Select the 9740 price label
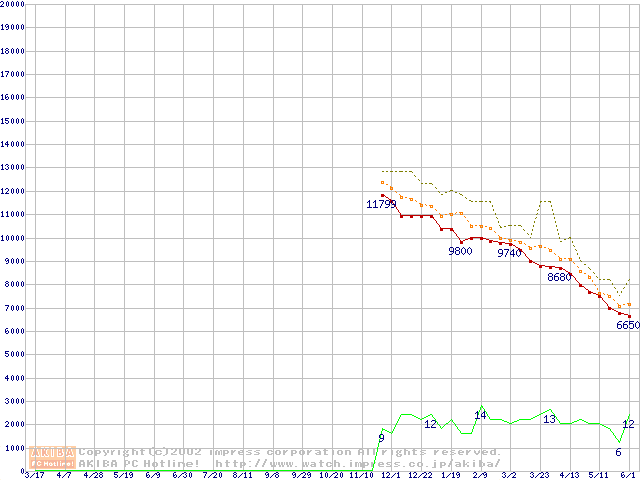The image size is (640, 480). point(509,253)
